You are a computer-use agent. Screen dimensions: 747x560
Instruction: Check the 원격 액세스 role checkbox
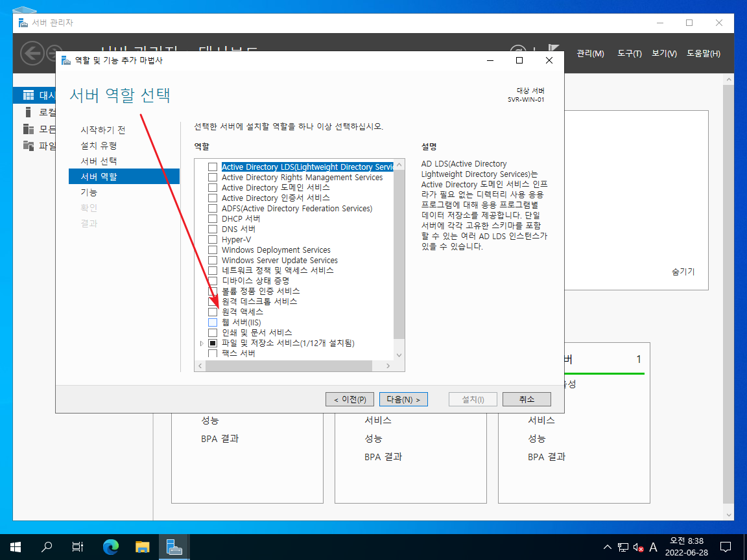tap(213, 312)
